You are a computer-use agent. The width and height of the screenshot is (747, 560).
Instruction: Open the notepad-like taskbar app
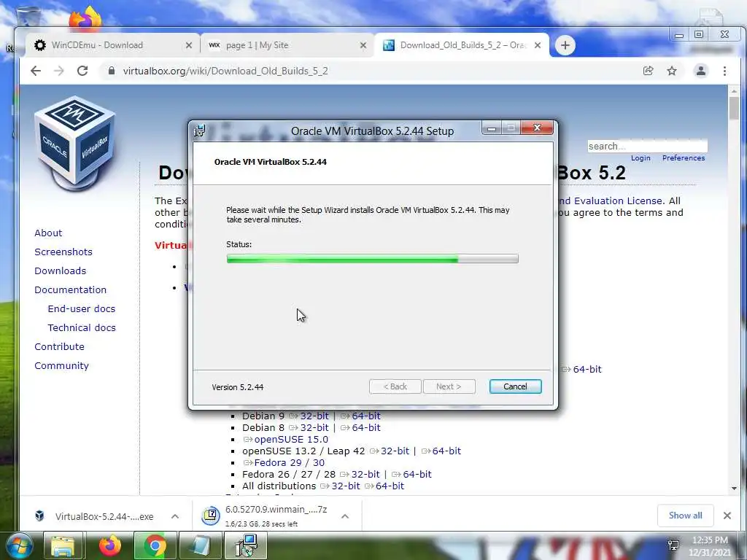coord(201,546)
